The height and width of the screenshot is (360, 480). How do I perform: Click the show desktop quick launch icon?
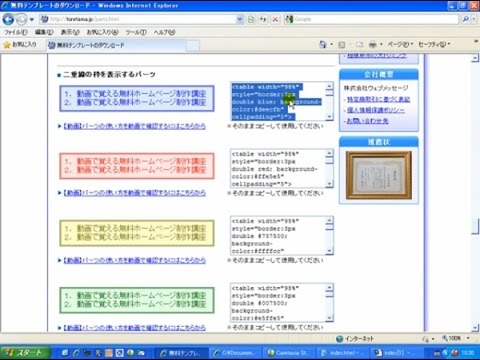pos(65,353)
